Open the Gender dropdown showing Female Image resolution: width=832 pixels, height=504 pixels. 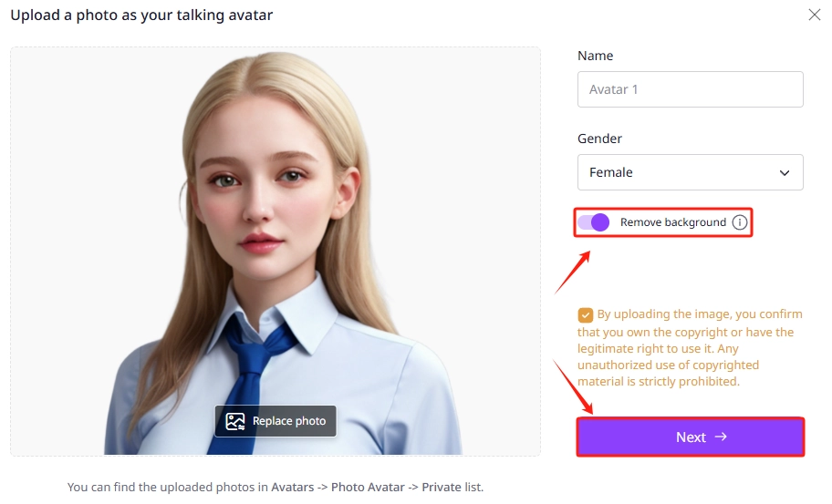click(x=690, y=172)
